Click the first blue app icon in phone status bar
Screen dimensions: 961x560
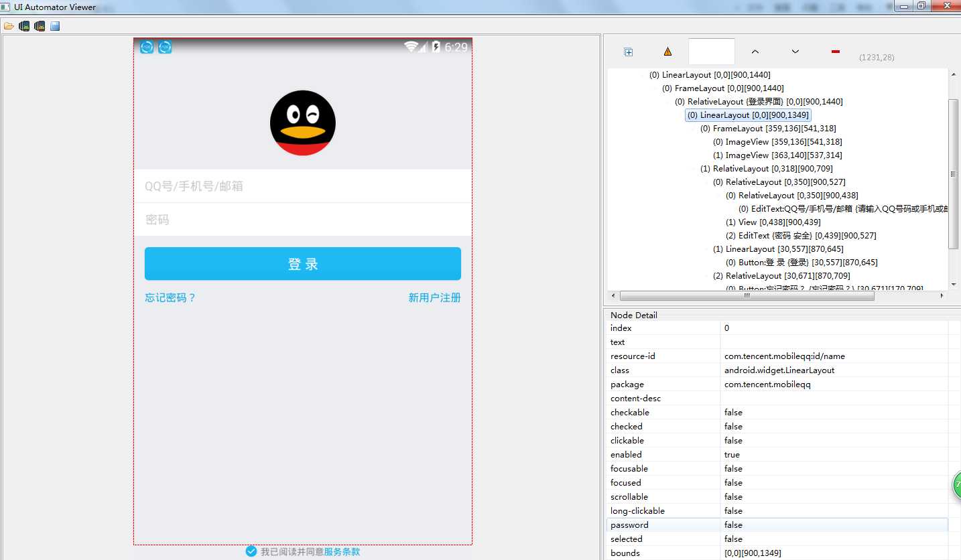[147, 47]
